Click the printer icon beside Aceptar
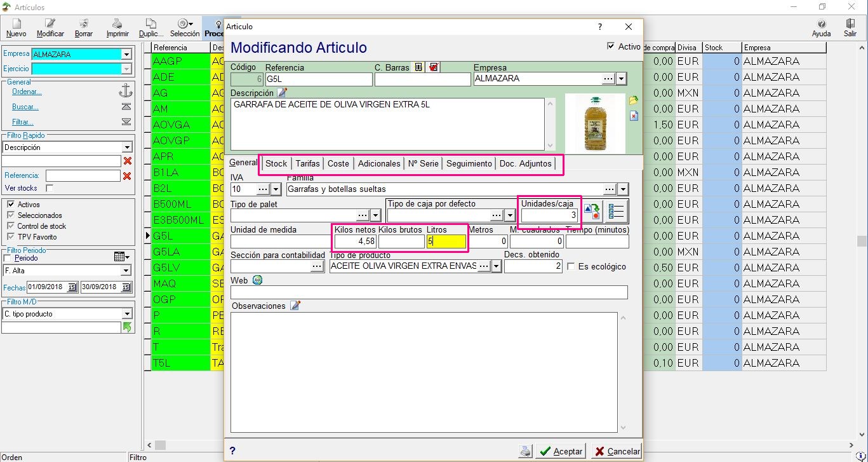 coord(525,451)
